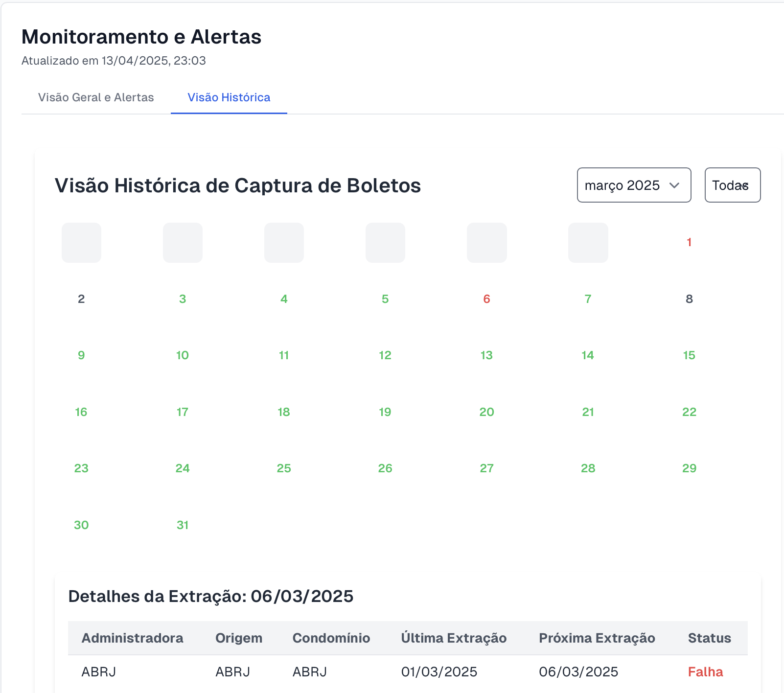Click Visão Histórica de Captura de Boletos heading
Image resolution: width=784 pixels, height=693 pixels.
coord(238,185)
